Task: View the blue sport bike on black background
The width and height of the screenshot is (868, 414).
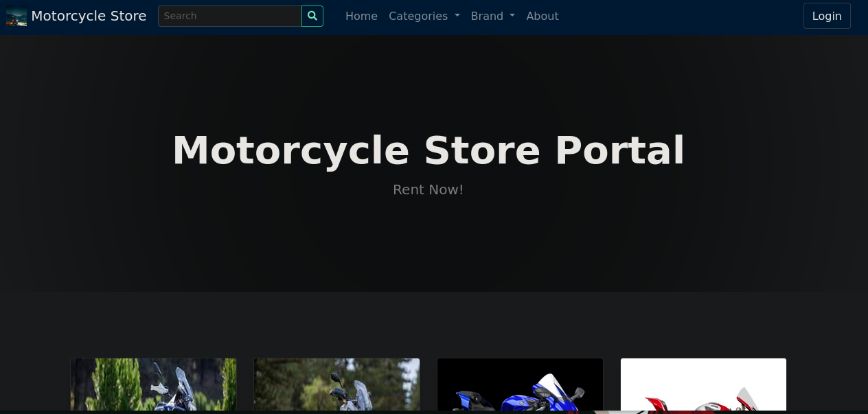Action: click(x=520, y=388)
